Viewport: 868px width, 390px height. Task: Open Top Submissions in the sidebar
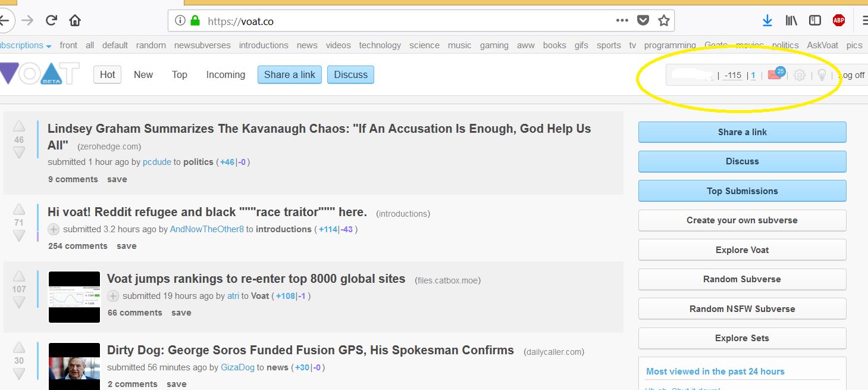click(742, 191)
